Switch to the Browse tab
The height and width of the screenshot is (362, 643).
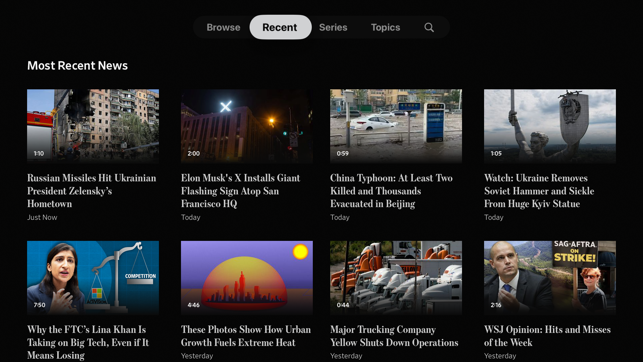point(223,27)
